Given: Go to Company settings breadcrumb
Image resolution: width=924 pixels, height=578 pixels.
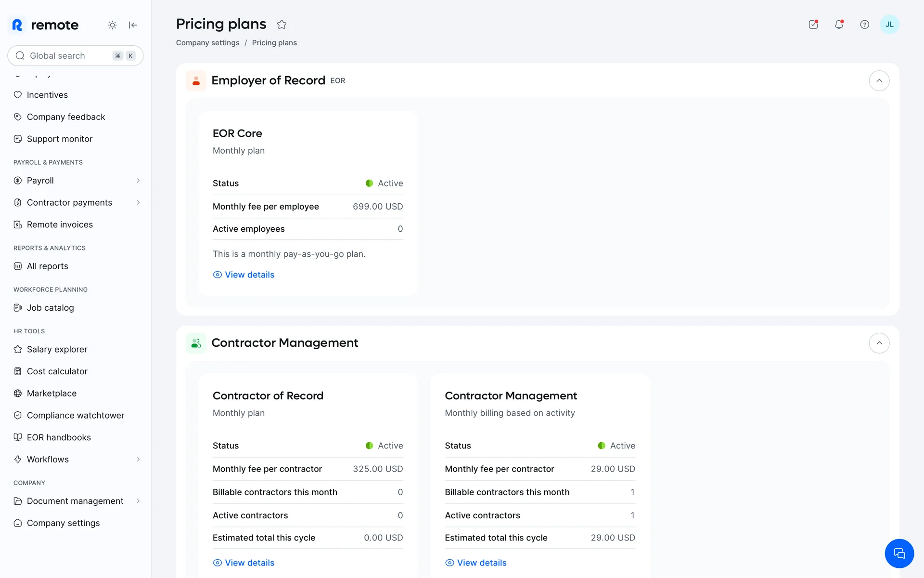Looking at the screenshot, I should click(207, 43).
